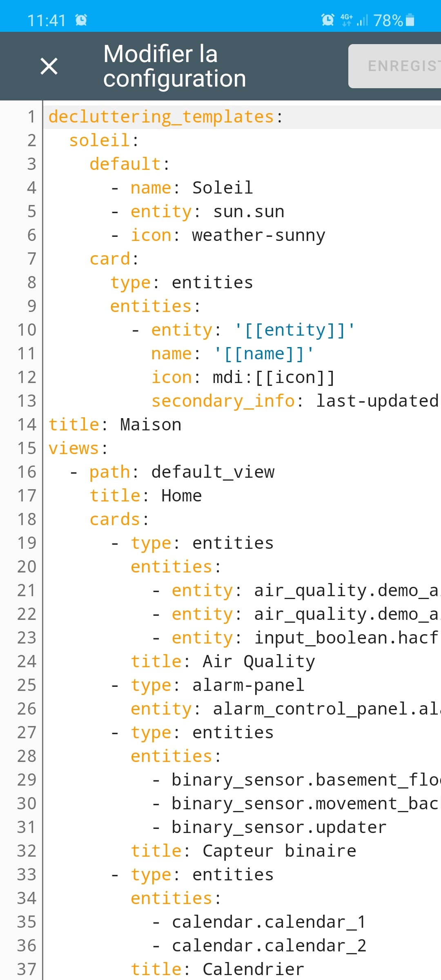Tap the 4G+ network signal icon
Viewport: 441px width, 980px height.
click(x=347, y=20)
